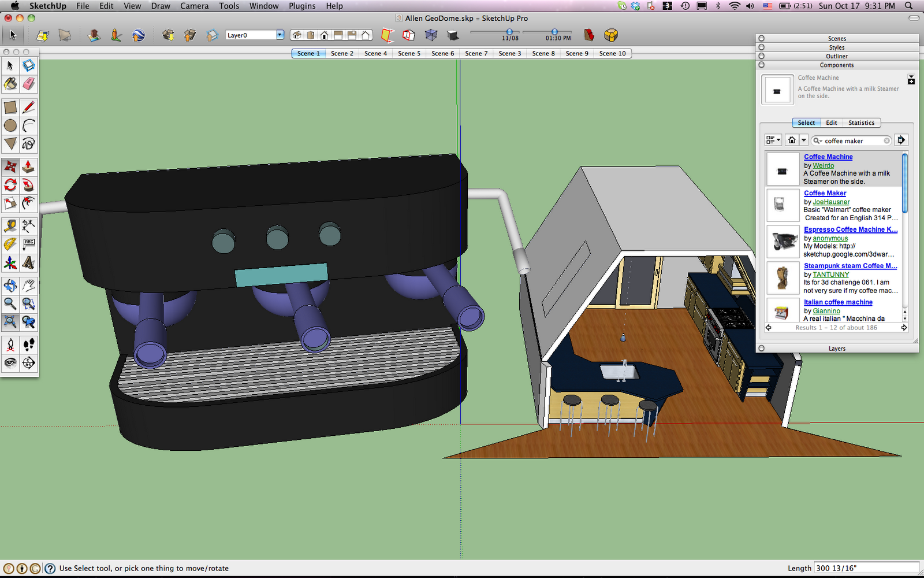Open the Details flyout arrow in Components

coord(901,140)
